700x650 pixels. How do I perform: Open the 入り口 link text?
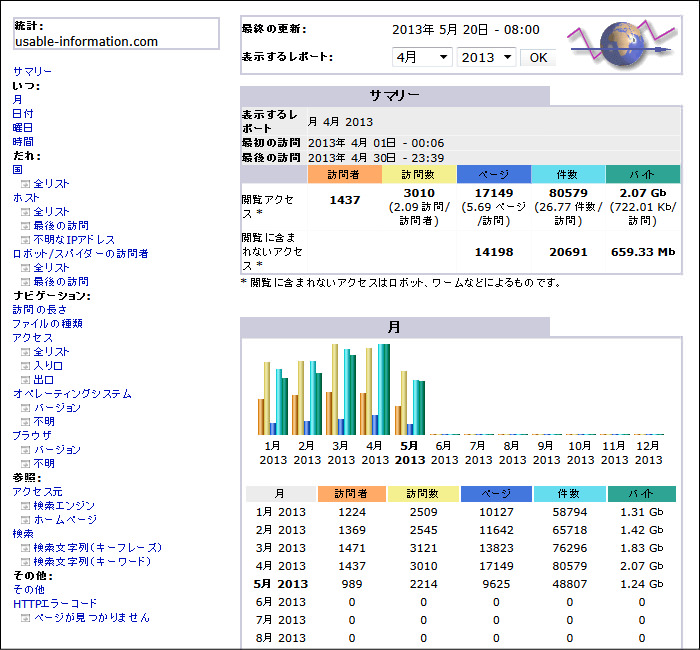tap(48, 366)
